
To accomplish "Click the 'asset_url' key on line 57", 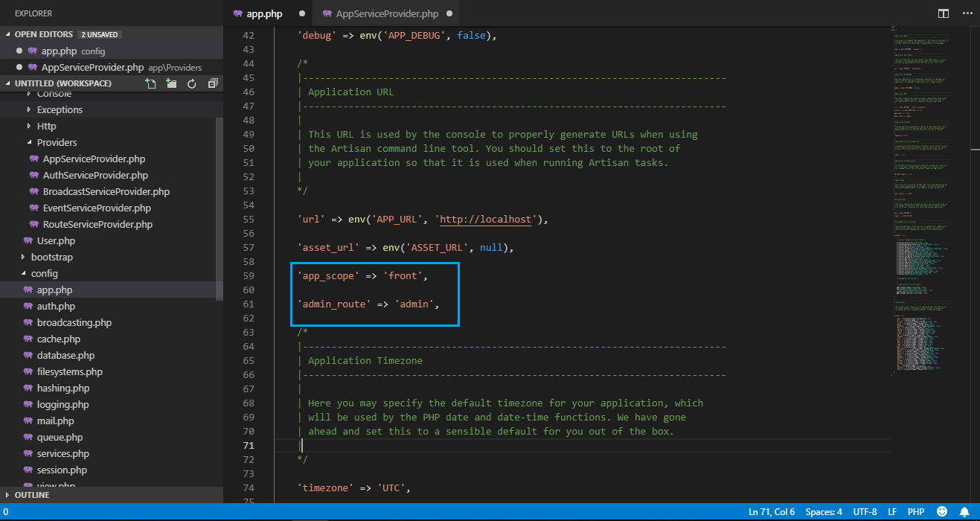I will (x=328, y=247).
